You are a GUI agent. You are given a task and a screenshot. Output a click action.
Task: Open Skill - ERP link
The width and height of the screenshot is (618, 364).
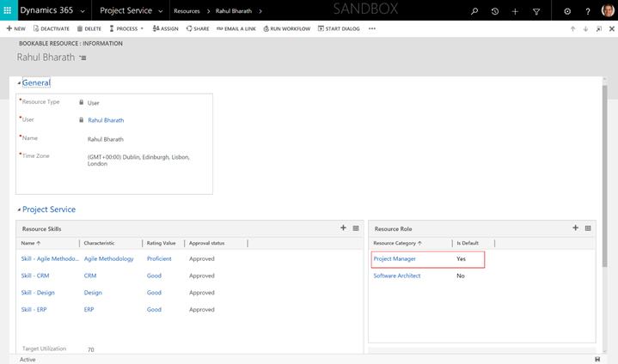pos(34,309)
